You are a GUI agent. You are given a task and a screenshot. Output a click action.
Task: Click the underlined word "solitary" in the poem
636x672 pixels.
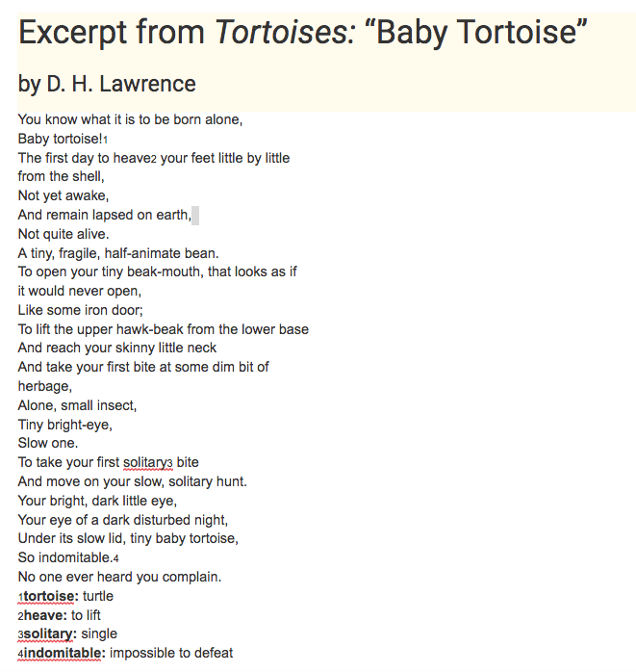point(144,462)
